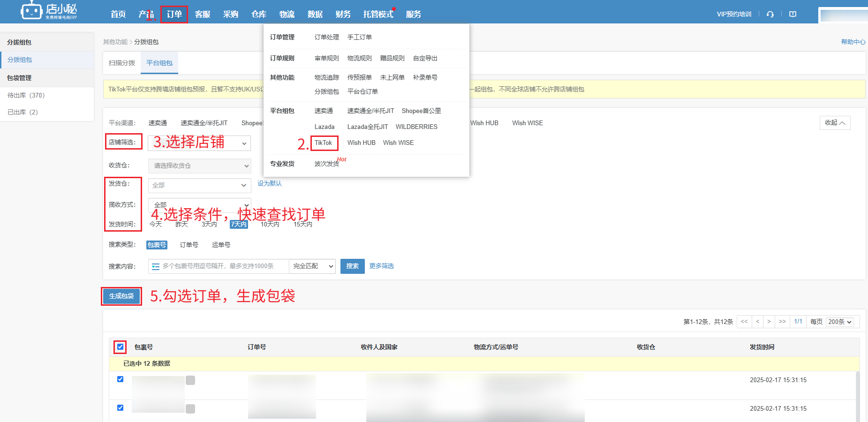Open 已出库 (2) in sidebar
This screenshot has width=868, height=422.
pos(23,112)
